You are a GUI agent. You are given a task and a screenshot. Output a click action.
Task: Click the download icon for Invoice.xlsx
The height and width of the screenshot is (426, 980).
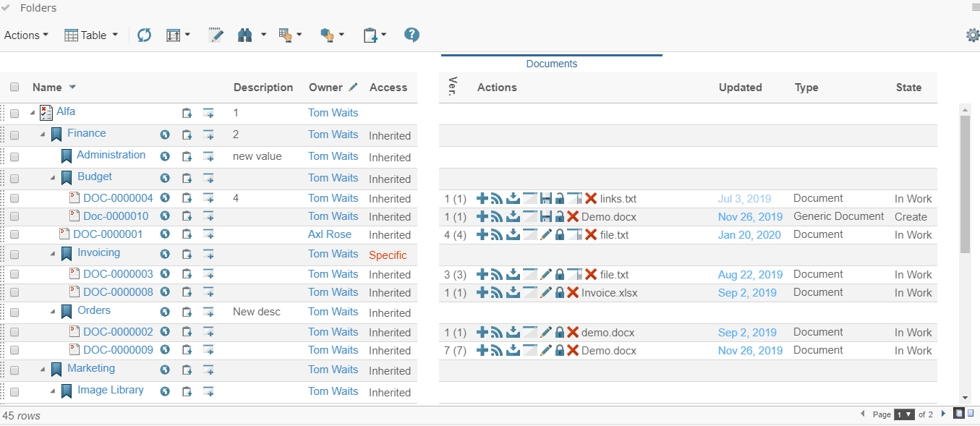pos(513,292)
